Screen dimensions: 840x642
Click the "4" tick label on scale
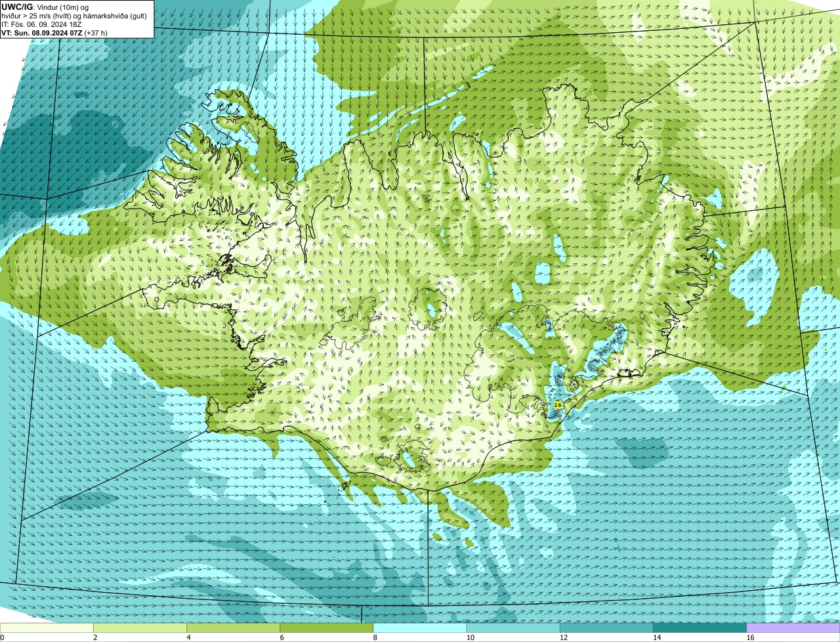(188, 637)
